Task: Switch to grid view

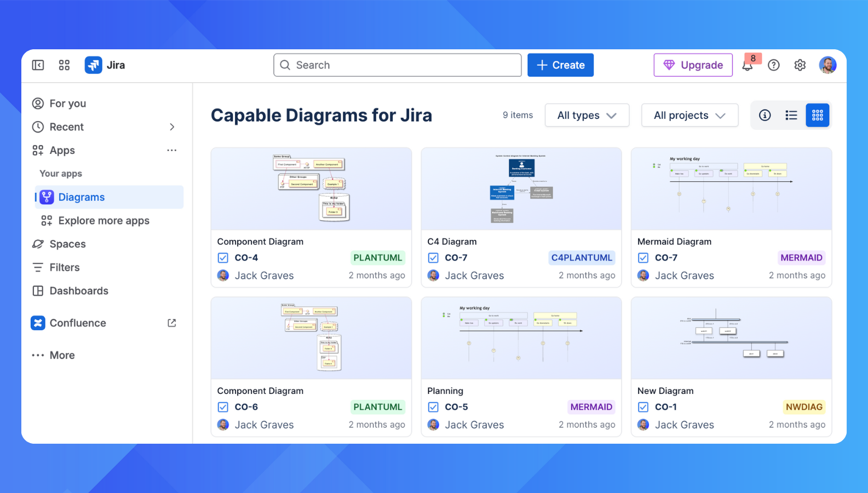Action: coord(817,115)
